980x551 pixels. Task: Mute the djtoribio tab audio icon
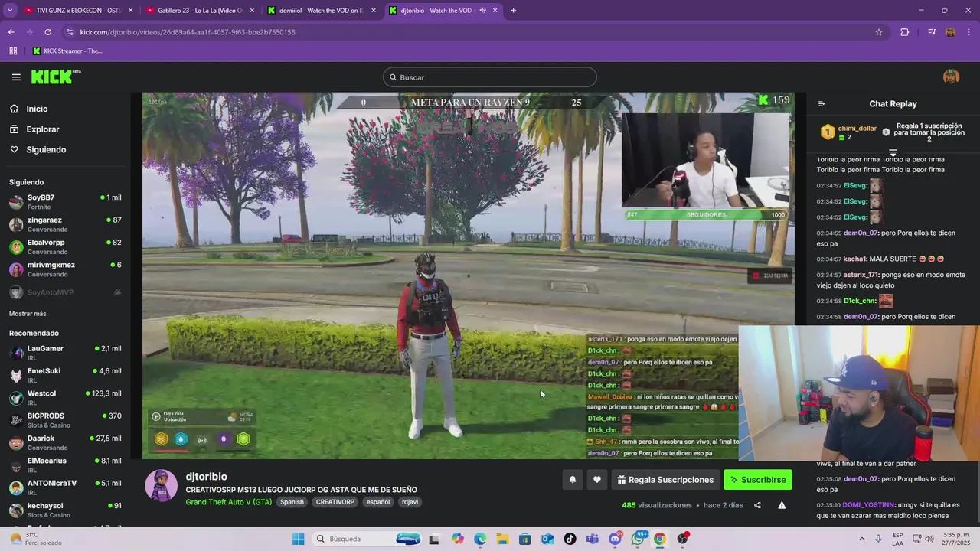click(482, 11)
